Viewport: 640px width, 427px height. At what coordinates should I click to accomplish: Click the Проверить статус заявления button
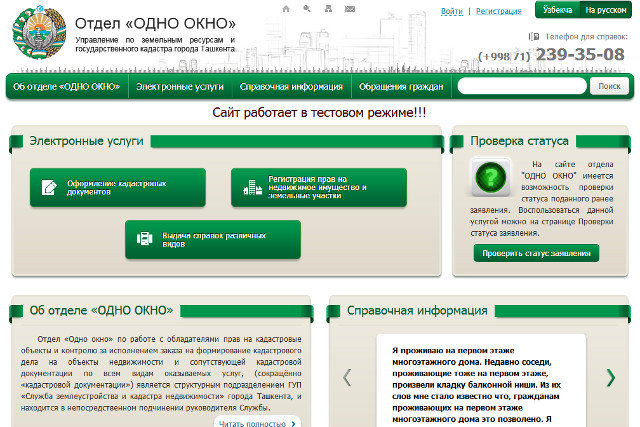click(536, 253)
